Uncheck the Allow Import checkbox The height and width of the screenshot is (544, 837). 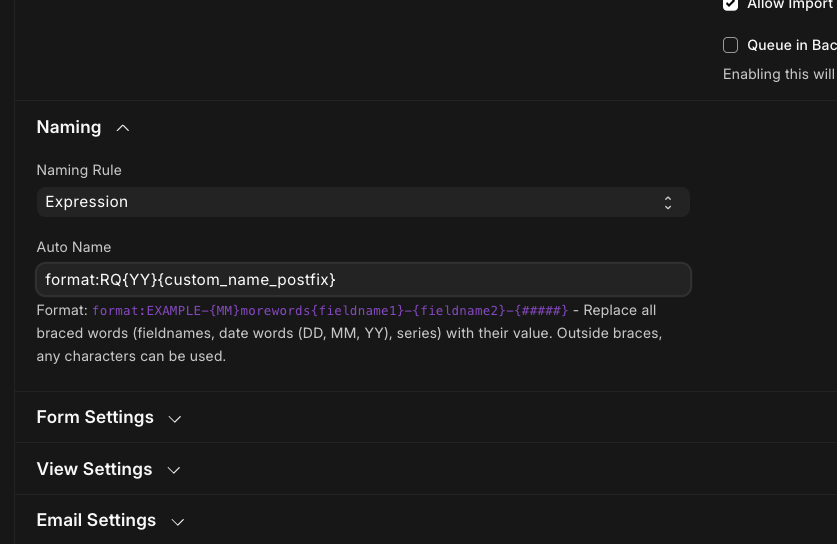(730, 5)
